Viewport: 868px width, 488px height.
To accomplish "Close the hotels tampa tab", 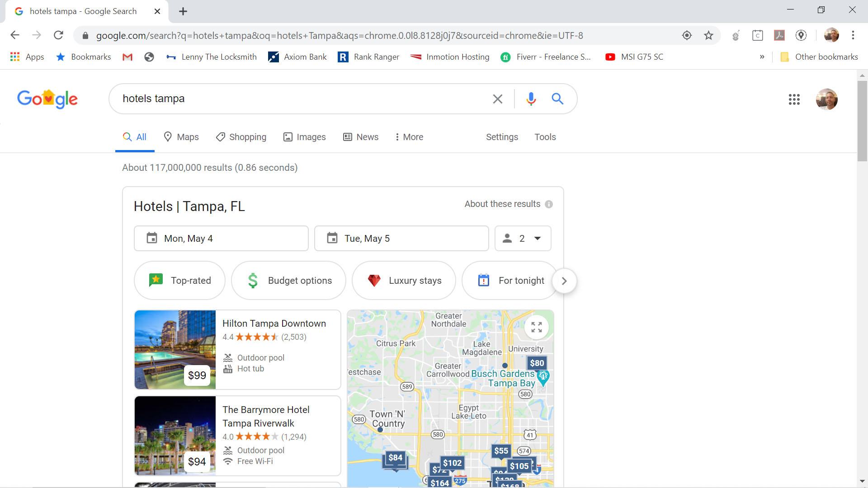I will (x=157, y=11).
